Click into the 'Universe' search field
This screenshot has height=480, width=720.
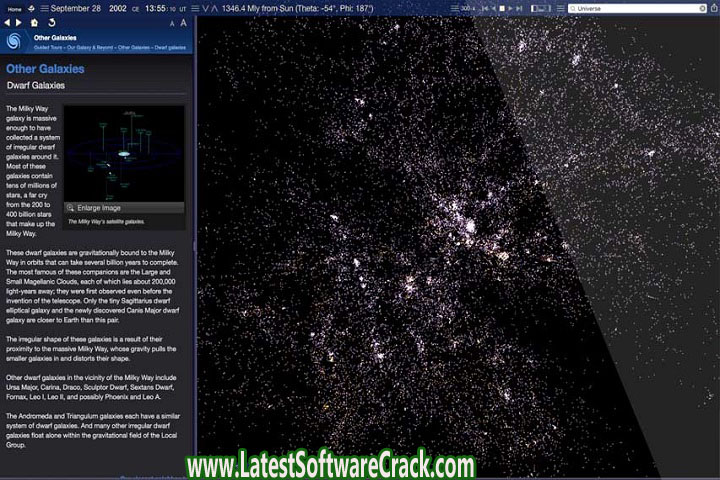[637, 9]
